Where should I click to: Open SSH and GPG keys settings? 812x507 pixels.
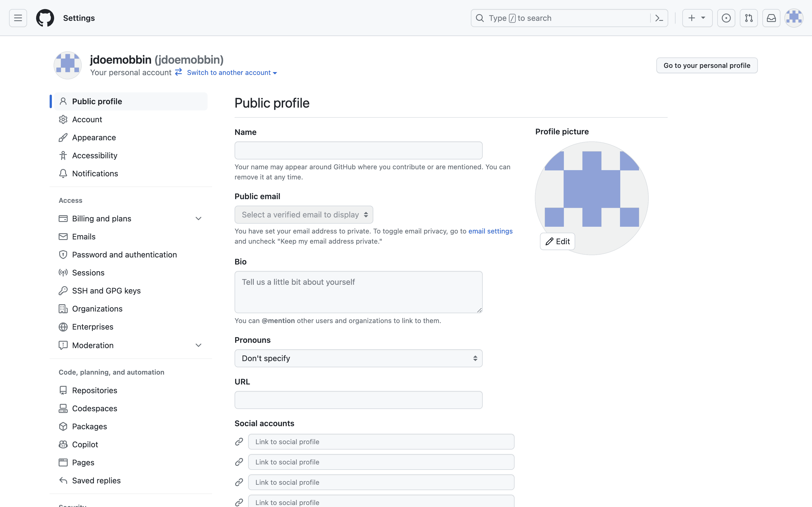pos(106,291)
